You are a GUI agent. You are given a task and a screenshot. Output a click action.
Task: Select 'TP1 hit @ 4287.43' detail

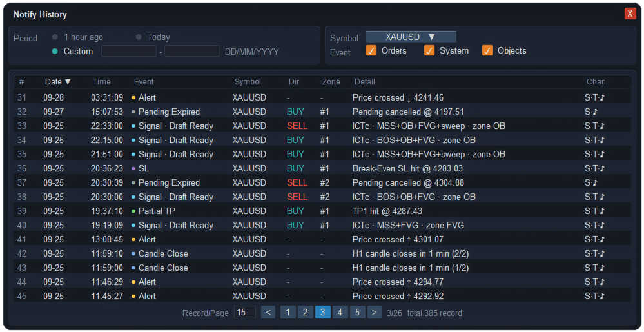pos(387,211)
